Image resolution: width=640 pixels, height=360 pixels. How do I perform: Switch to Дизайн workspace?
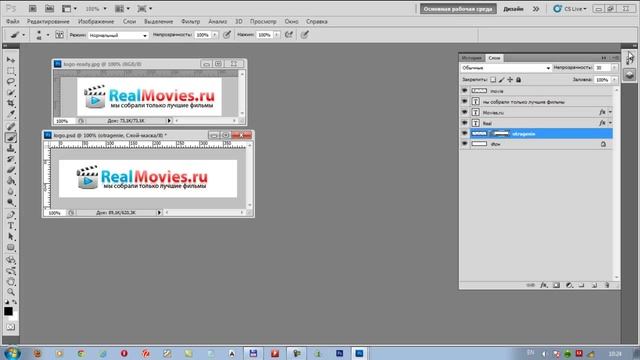coord(513,9)
